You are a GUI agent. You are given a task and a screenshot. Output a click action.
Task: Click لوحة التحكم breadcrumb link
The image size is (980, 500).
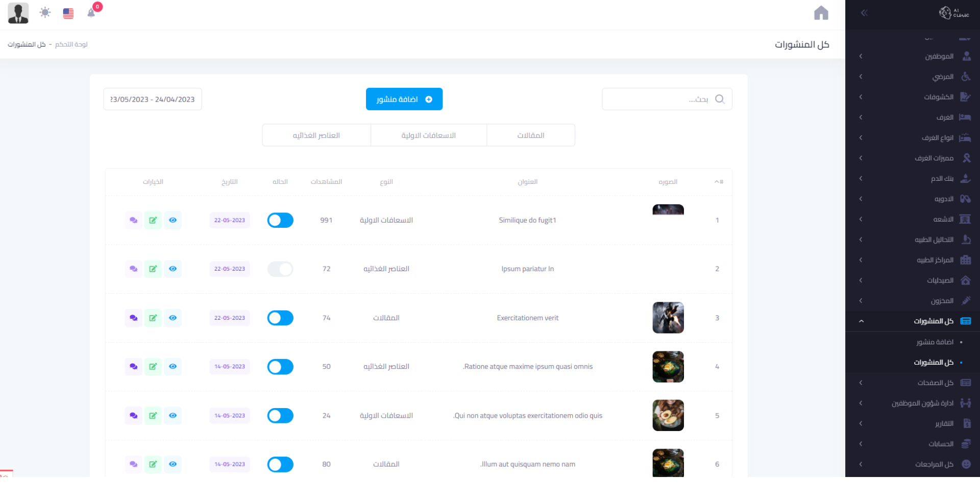click(71, 44)
